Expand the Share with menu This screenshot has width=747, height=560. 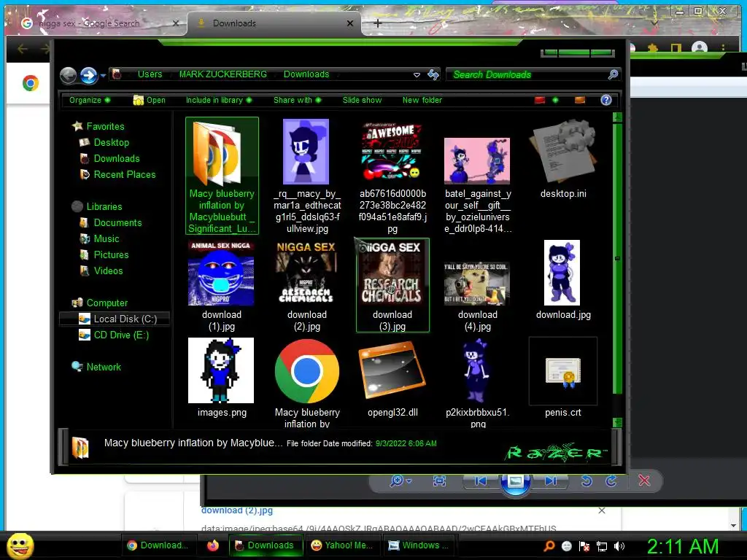click(298, 100)
